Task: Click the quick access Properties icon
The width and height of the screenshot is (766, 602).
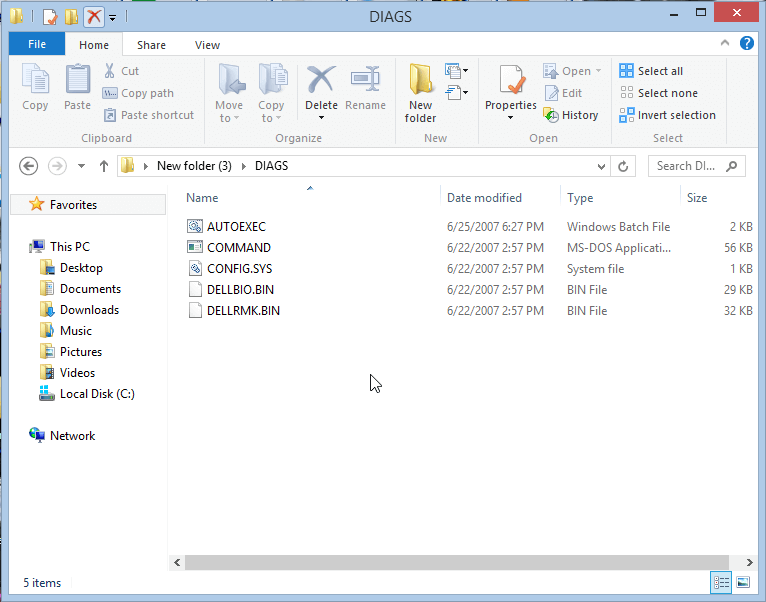Action: pyautogui.click(x=50, y=17)
